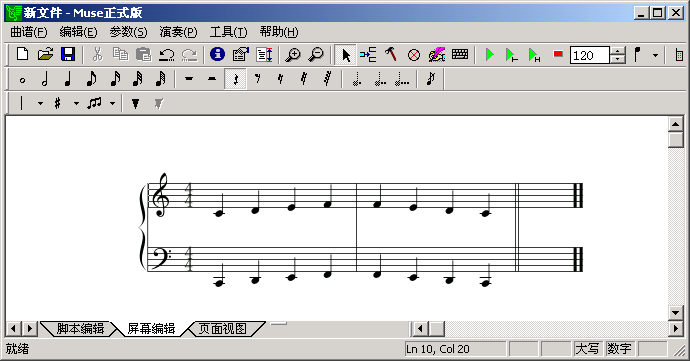Click the bass clef symbol

(161, 258)
